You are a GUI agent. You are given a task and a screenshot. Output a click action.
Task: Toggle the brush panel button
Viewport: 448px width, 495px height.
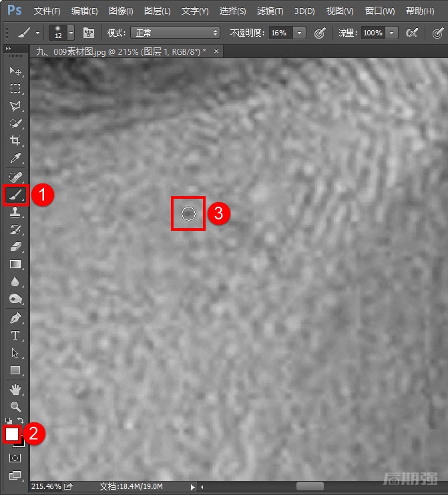click(x=88, y=33)
